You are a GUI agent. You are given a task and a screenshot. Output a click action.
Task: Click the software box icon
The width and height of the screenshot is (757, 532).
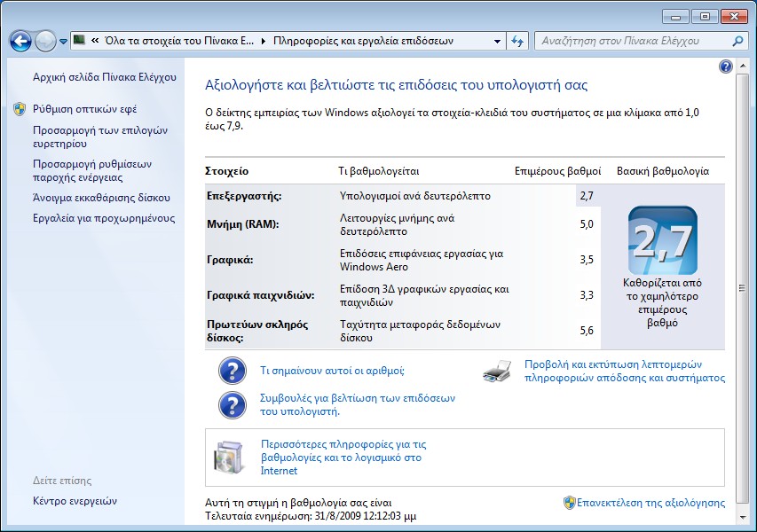(228, 457)
